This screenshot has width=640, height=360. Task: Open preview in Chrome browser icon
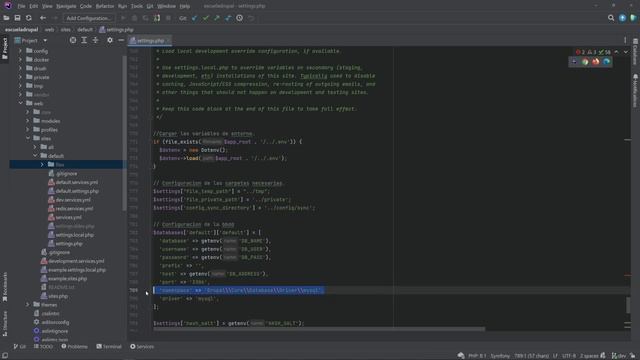tap(585, 62)
